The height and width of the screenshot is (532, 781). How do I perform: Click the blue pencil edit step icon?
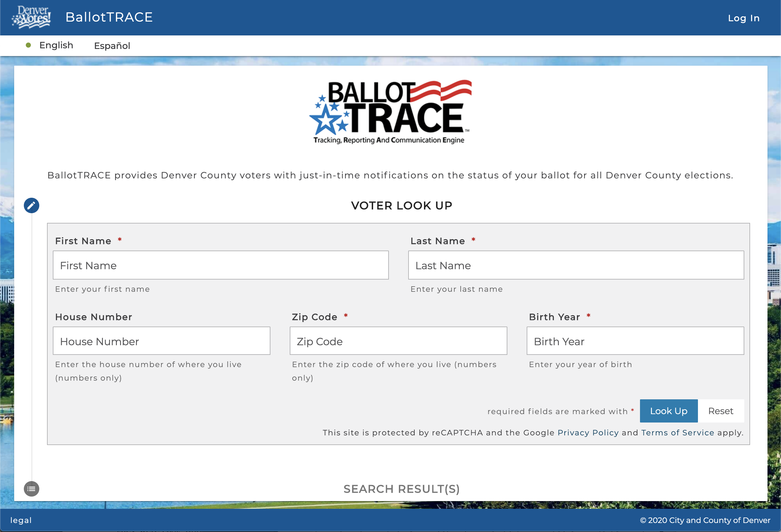[32, 205]
